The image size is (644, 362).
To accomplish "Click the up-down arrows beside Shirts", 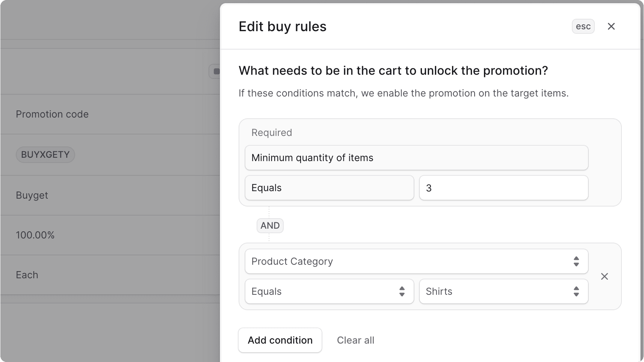I will tap(576, 291).
